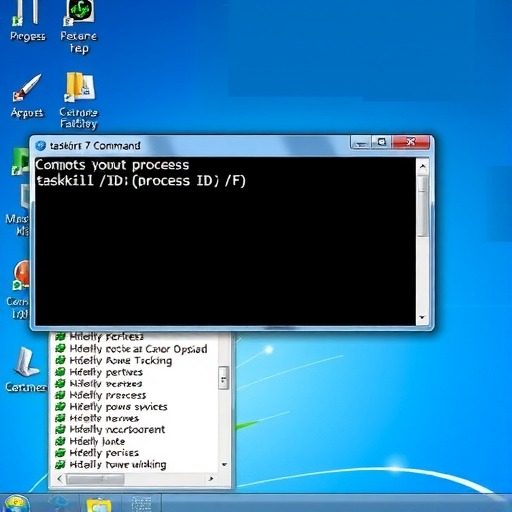Maximize the Command window
The width and height of the screenshot is (512, 512).
381,142
